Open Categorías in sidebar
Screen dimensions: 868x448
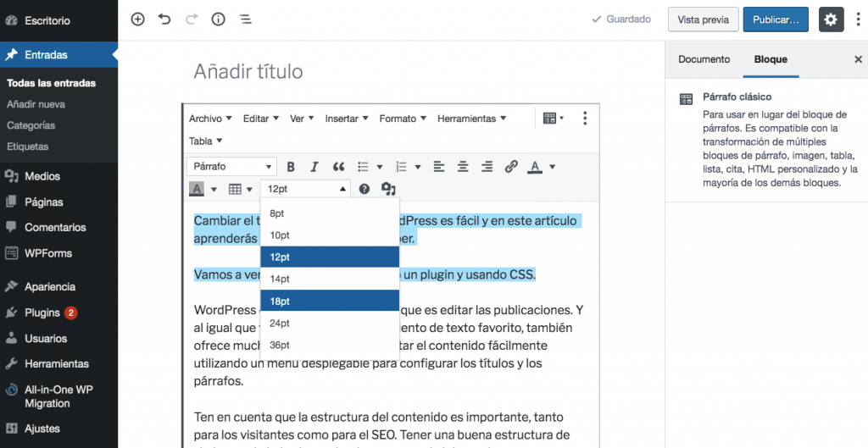point(31,125)
